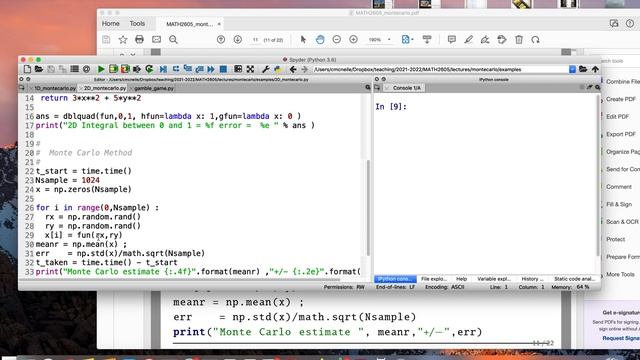
Task: Open PYTHONPATH manager Python icon
Action: tap(278, 69)
